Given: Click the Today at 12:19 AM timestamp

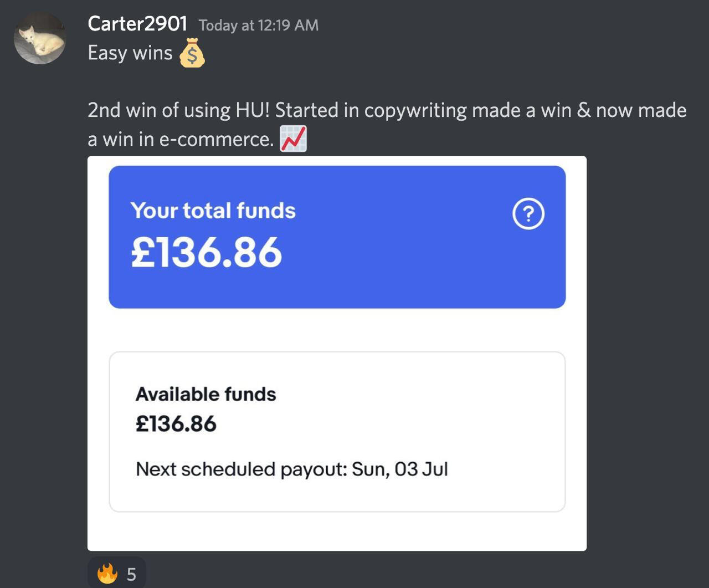Looking at the screenshot, I should pos(259,25).
